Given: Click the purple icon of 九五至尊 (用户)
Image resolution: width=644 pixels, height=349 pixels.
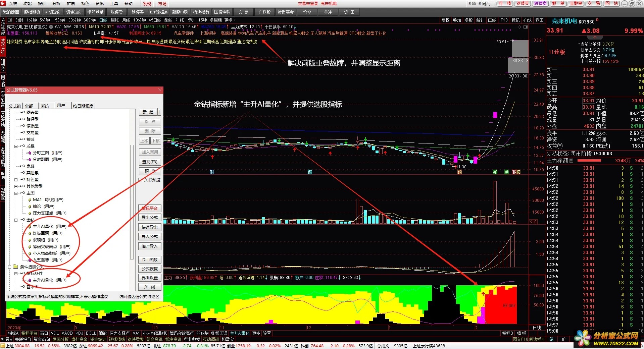Looking at the screenshot, I should point(30,260).
